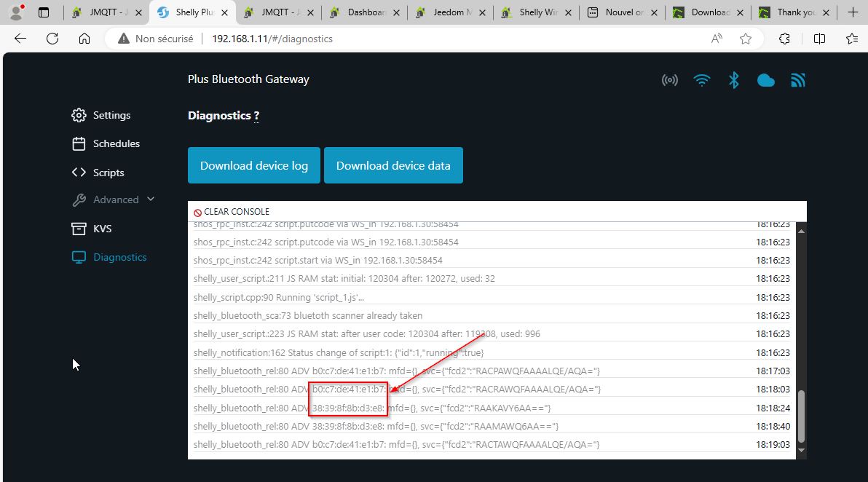The image size is (868, 482).
Task: Click Download device log button
Action: click(x=254, y=165)
